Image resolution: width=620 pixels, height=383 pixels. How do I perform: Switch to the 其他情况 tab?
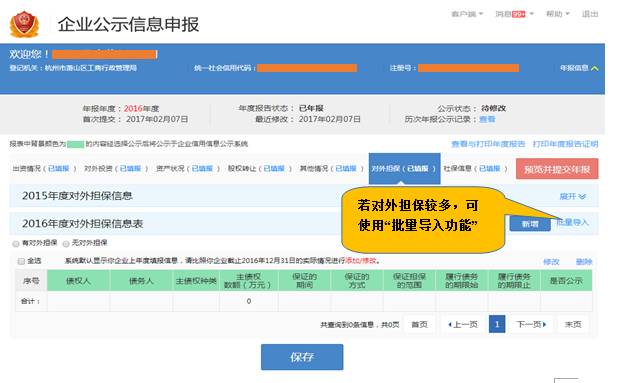(x=331, y=168)
